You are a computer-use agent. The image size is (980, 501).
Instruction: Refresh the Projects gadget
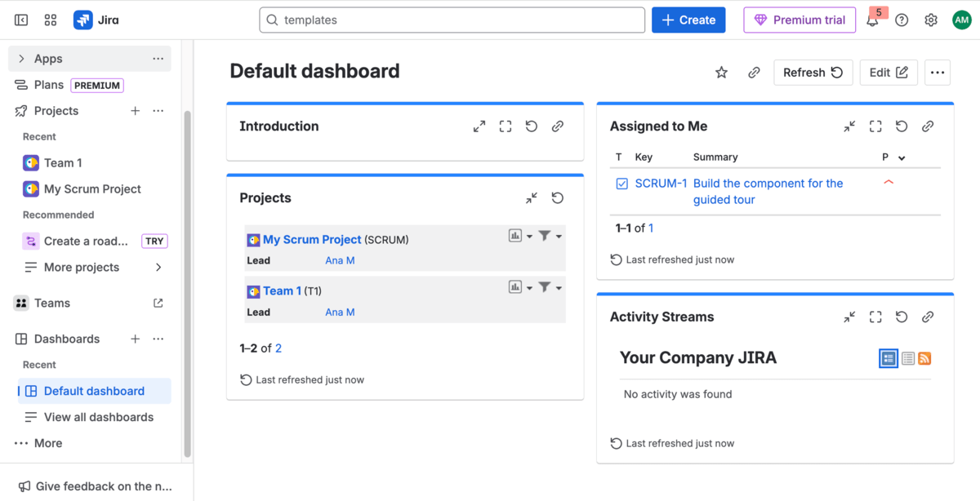(x=558, y=197)
